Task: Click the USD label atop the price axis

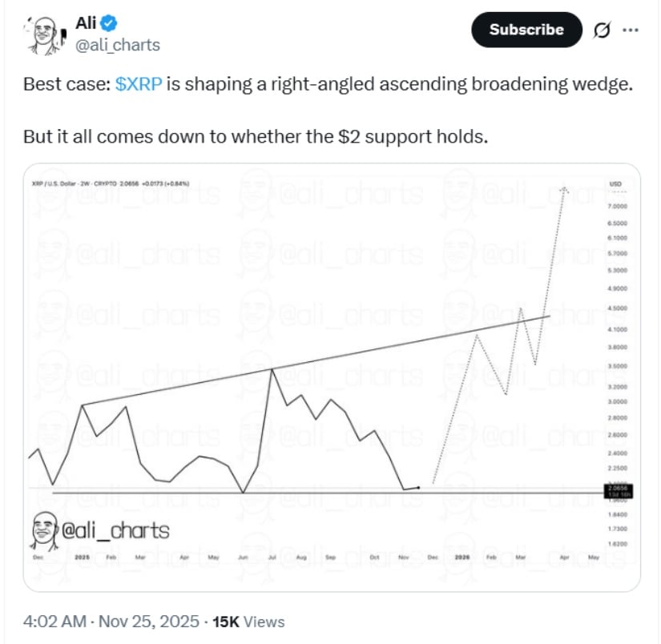Action: tap(615, 184)
